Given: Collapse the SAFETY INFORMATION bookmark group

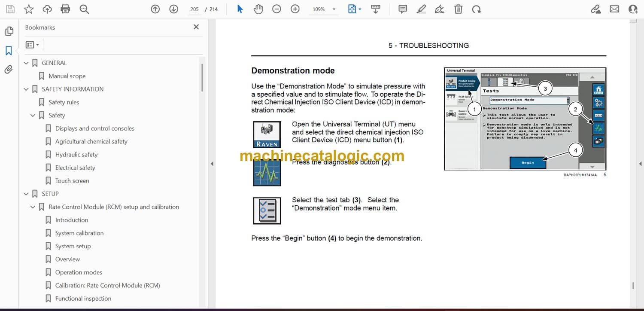Looking at the screenshot, I should pyautogui.click(x=26, y=89).
